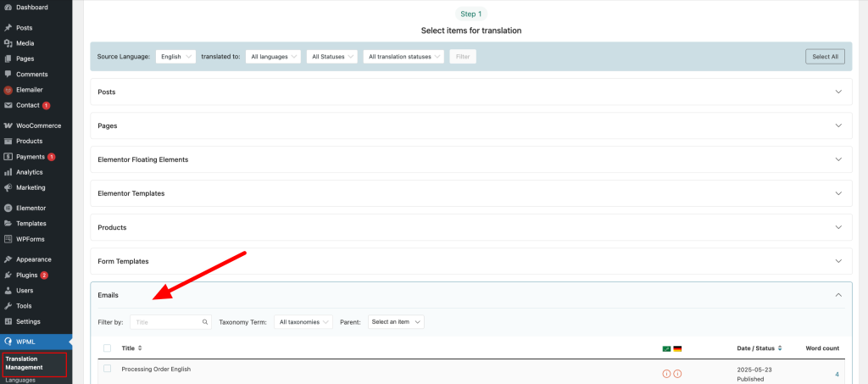Viewport: 868px width, 384px height.
Task: Click the Media library icon
Action: point(8,43)
